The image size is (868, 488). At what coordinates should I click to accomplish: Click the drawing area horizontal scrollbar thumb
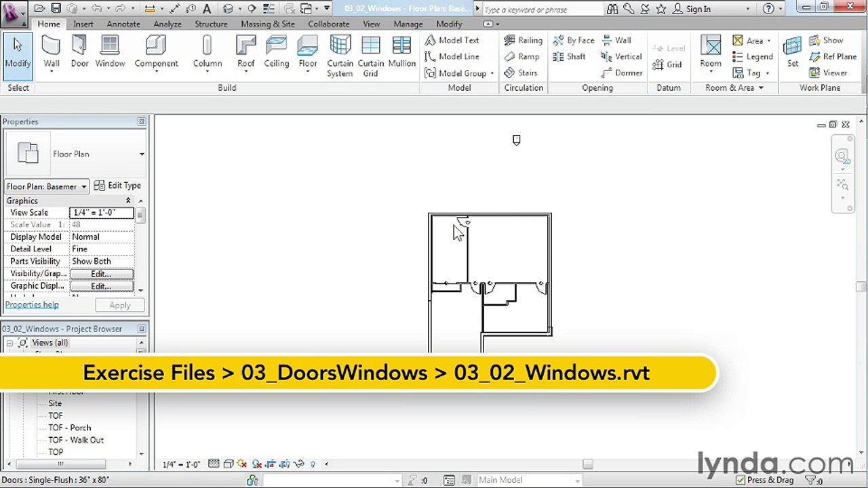click(x=588, y=464)
